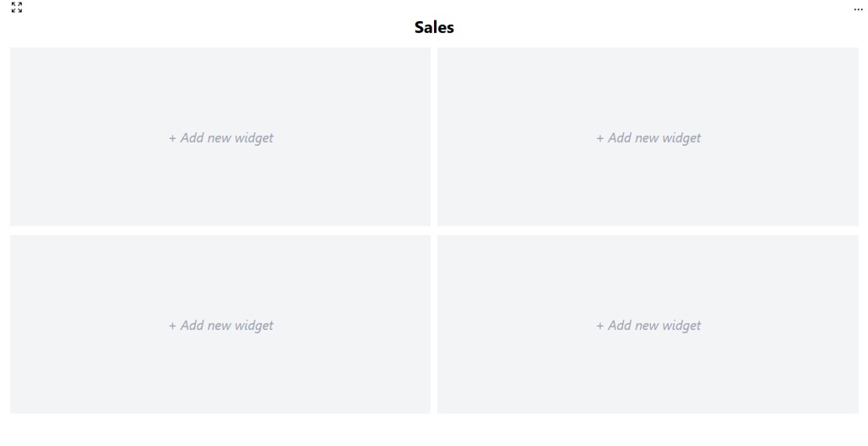Select the Sales dashboard title
This screenshot has width=868, height=446.
click(x=434, y=27)
